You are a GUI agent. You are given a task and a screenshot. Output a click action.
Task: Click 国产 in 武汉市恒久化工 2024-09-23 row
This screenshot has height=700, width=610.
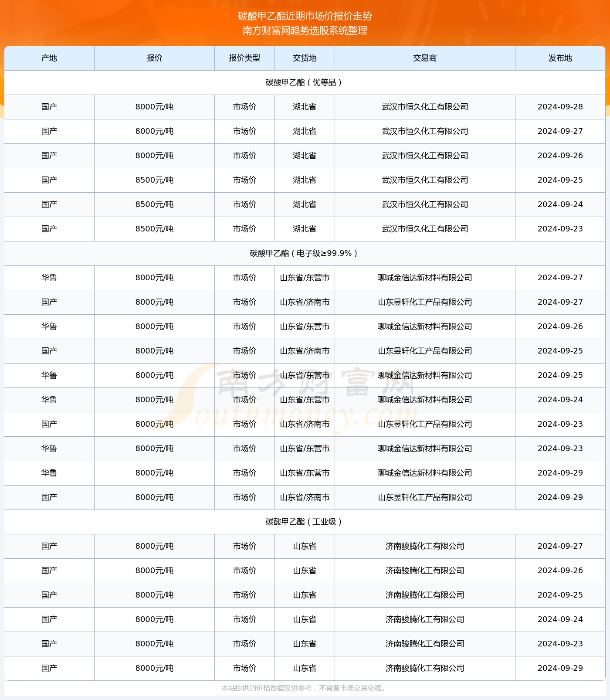click(49, 229)
